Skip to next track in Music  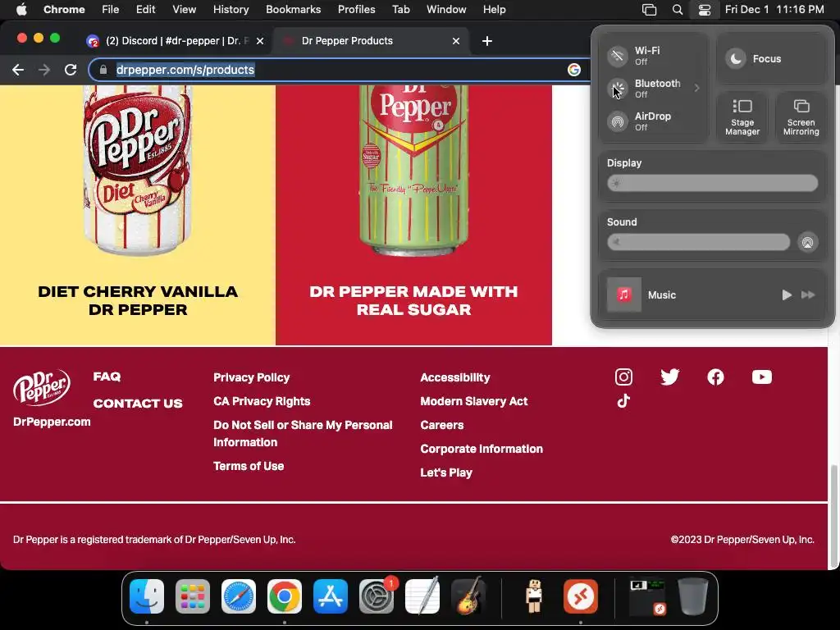pos(808,294)
